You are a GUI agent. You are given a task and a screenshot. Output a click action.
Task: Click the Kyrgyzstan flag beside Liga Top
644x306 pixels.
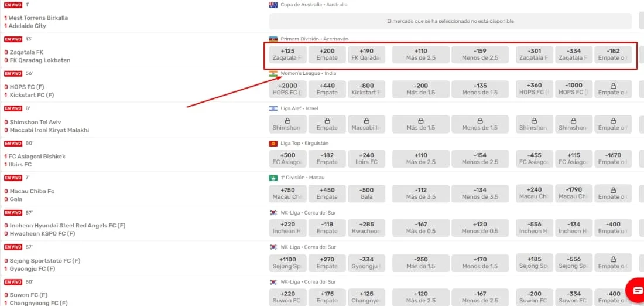273,144
